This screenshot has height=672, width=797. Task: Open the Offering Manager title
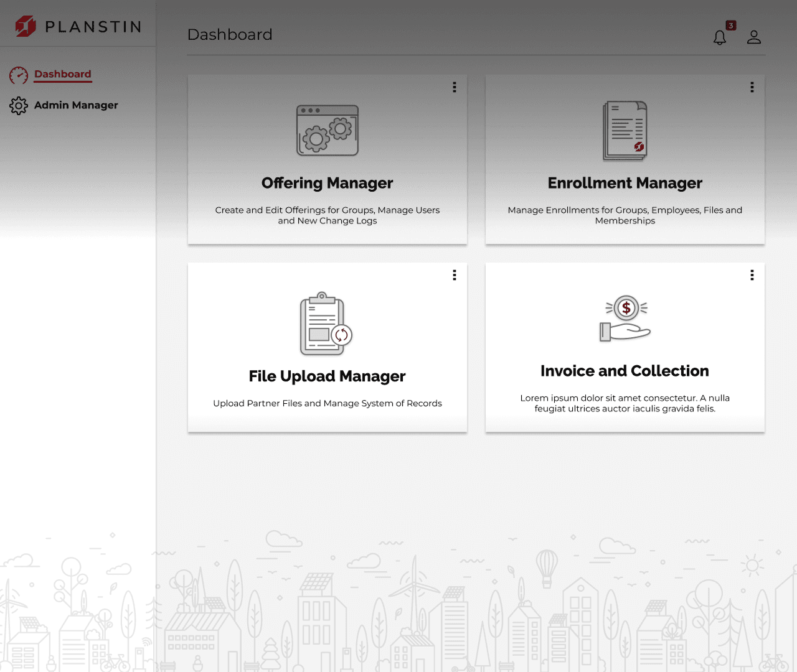[328, 183]
